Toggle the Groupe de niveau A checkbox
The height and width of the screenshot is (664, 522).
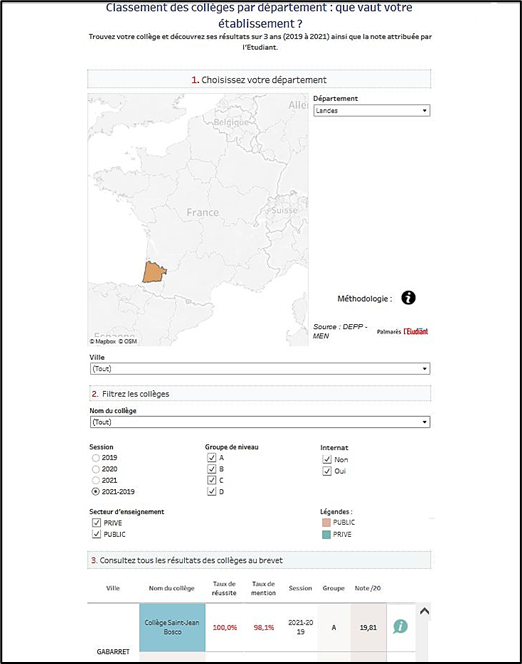pos(212,458)
